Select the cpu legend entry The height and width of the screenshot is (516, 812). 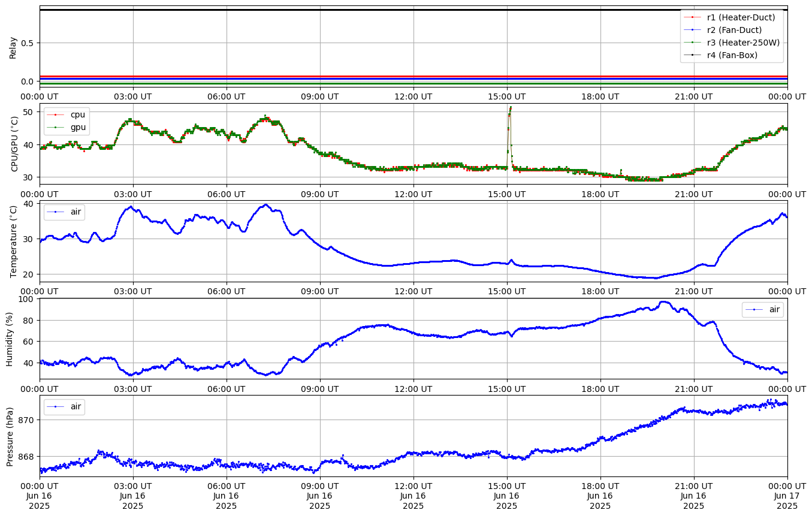pos(67,114)
